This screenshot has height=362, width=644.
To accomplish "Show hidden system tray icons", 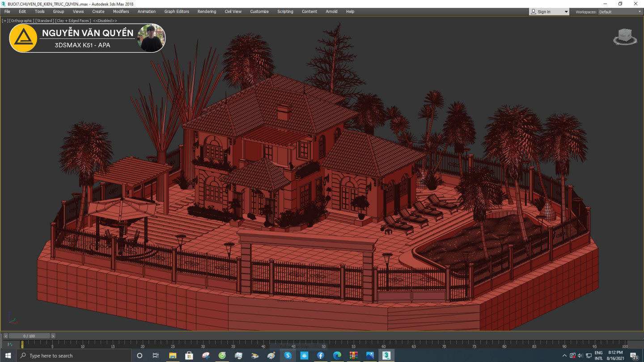I will pyautogui.click(x=564, y=355).
